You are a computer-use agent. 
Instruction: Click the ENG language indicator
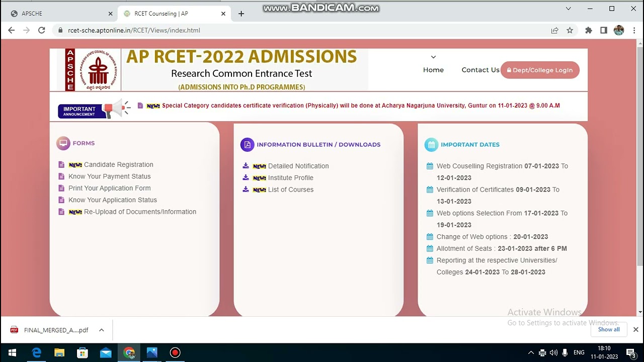pos(579,352)
